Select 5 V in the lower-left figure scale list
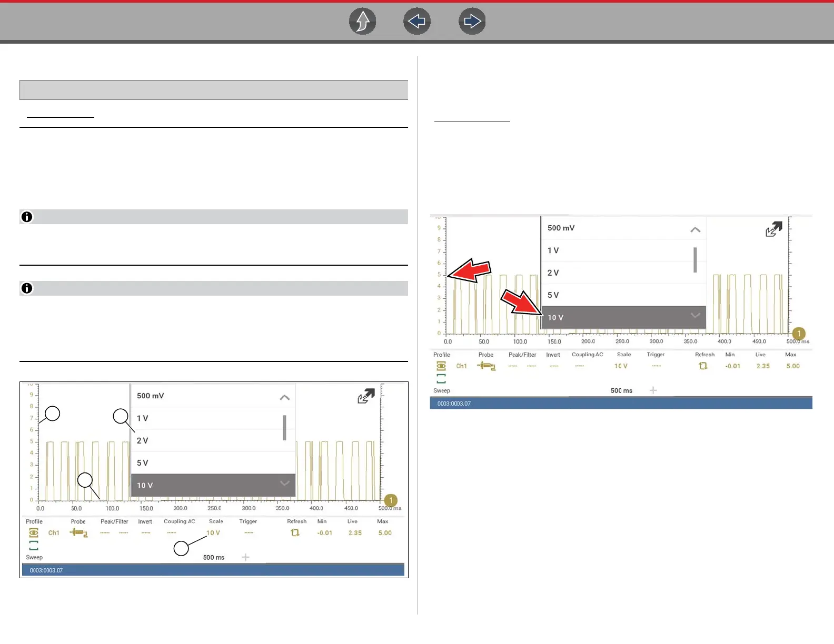Screen dimensions: 834x644 pyautogui.click(x=213, y=463)
